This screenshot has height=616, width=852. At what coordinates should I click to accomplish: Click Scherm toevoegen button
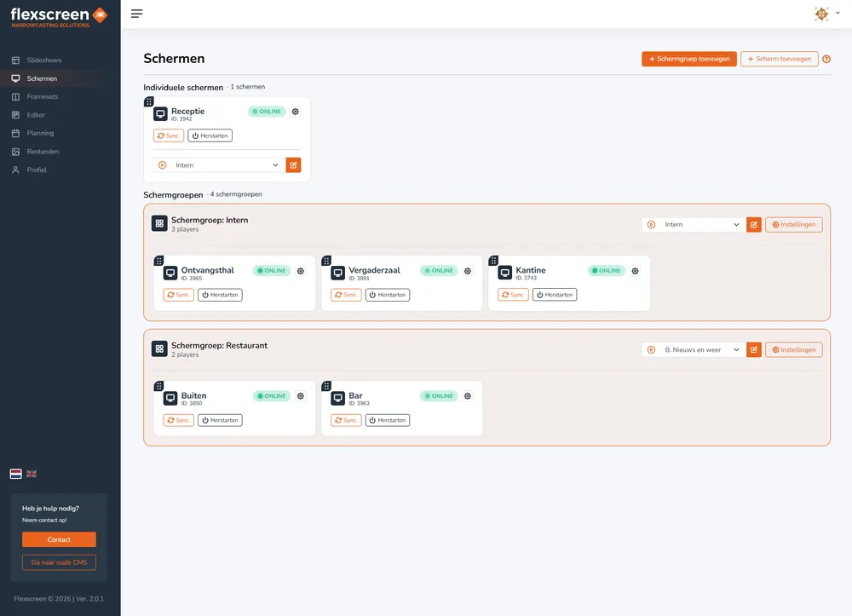pos(780,59)
